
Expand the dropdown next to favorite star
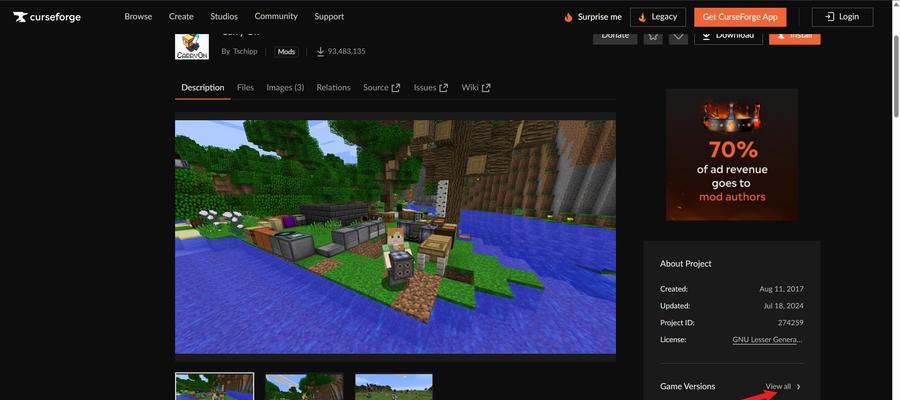click(x=678, y=37)
